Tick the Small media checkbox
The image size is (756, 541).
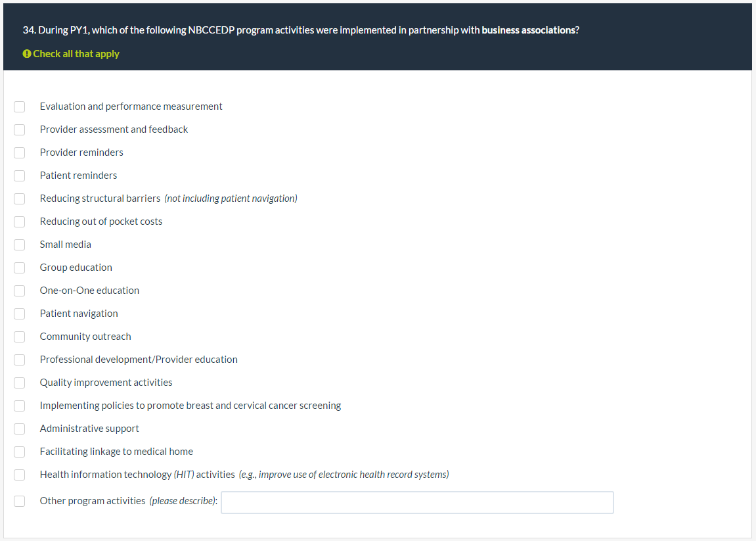(20, 245)
